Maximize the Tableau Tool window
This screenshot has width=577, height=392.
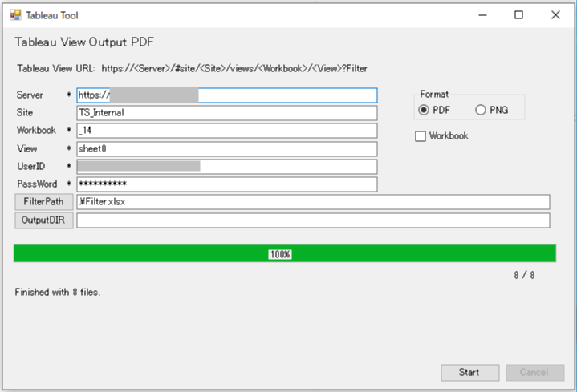519,15
